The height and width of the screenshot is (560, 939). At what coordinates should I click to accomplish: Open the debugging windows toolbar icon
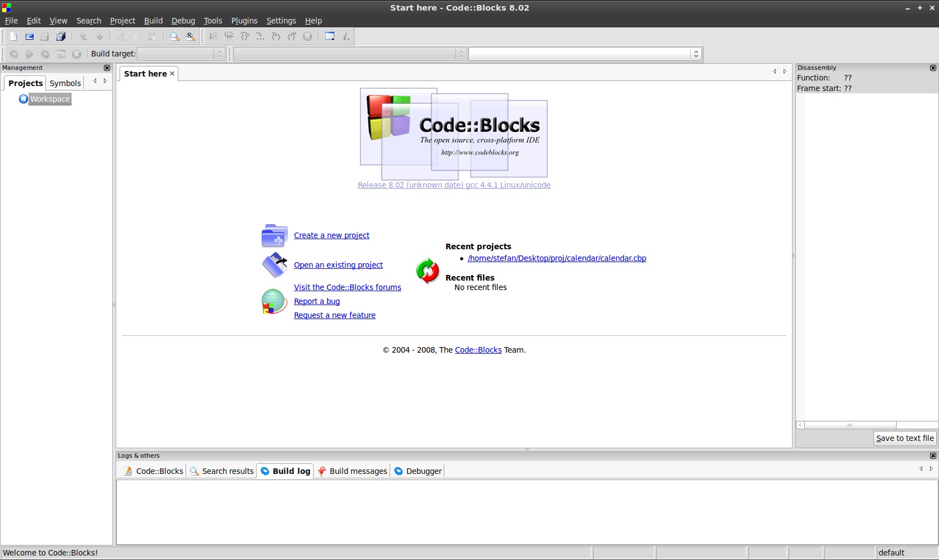[x=330, y=37]
